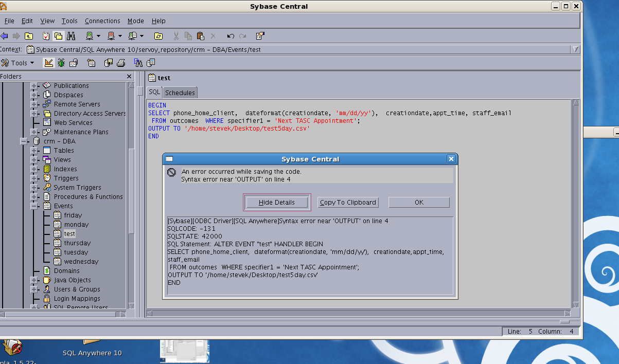Switch to Design mode icon

[48, 63]
